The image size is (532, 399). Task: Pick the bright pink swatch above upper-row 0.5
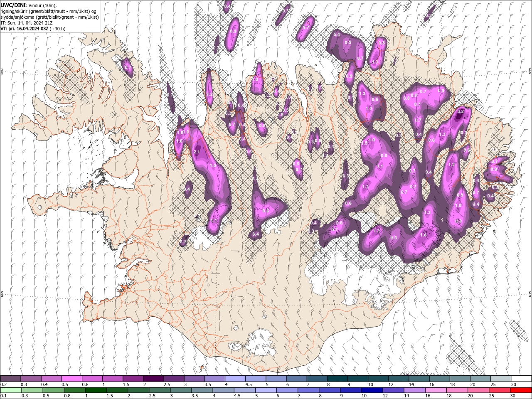click(72, 379)
